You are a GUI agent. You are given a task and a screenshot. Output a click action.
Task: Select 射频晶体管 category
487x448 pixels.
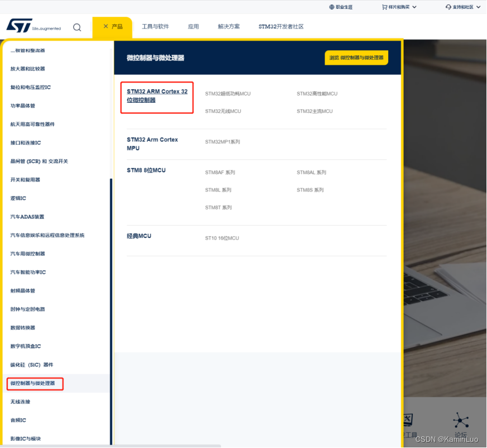point(23,291)
